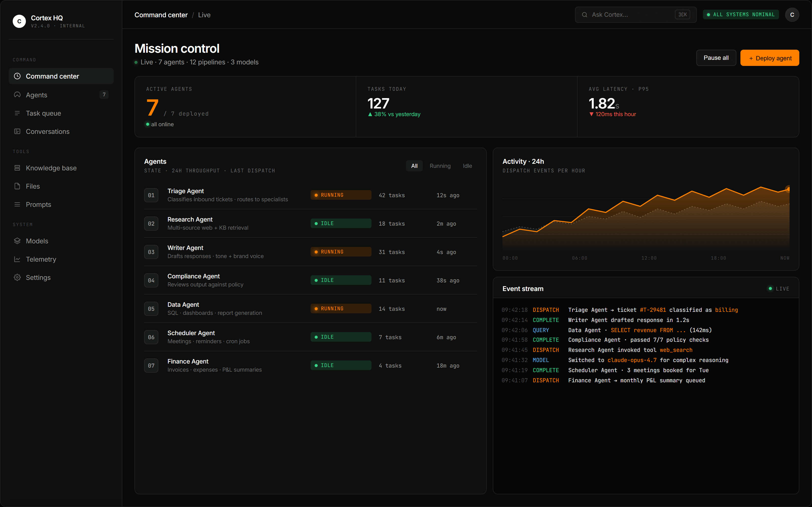Open the user avatar in top right

792,15
